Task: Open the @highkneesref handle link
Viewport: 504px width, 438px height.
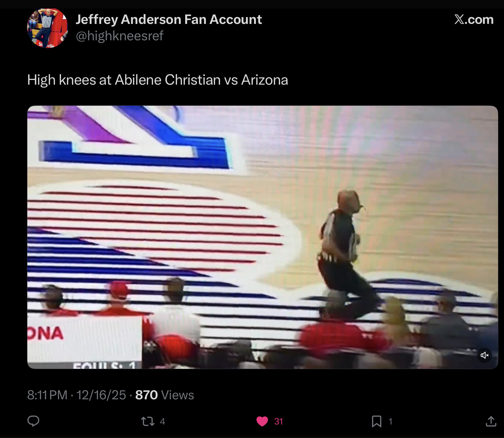Action: tap(119, 36)
